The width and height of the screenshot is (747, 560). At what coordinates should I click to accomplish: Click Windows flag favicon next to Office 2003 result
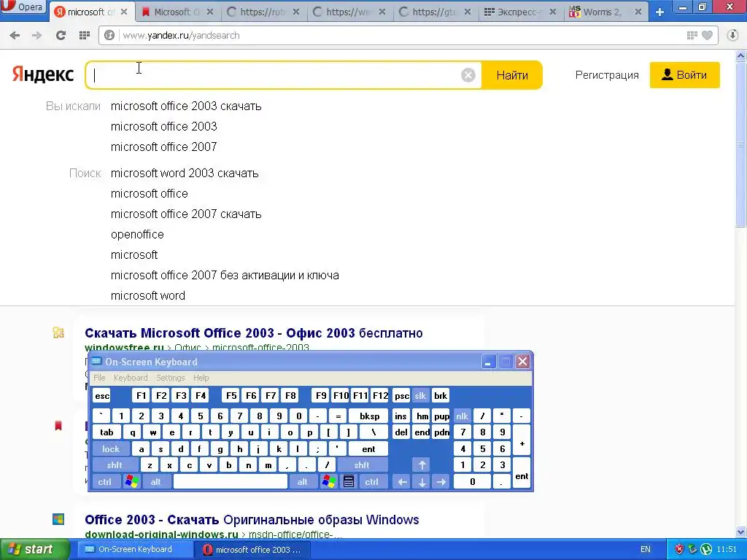58,519
